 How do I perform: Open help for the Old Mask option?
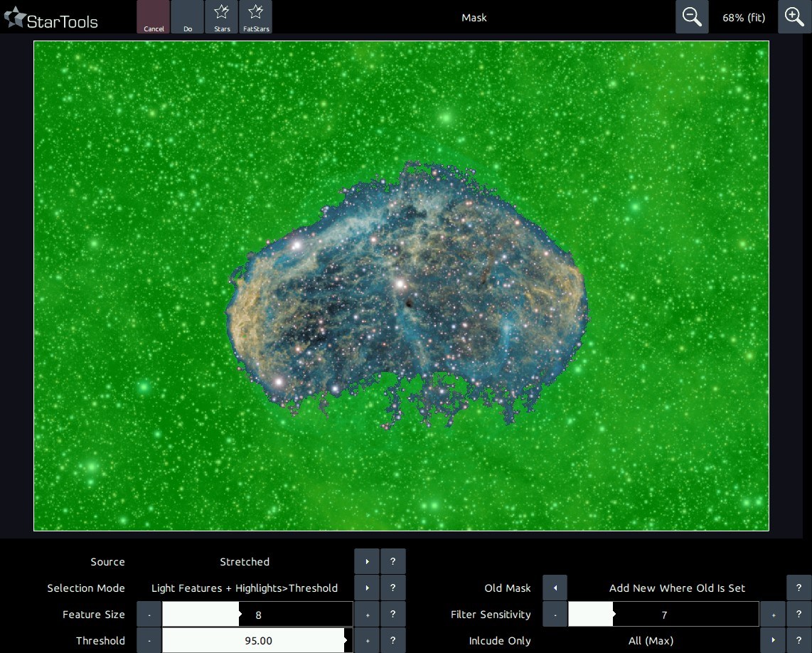coord(799,588)
